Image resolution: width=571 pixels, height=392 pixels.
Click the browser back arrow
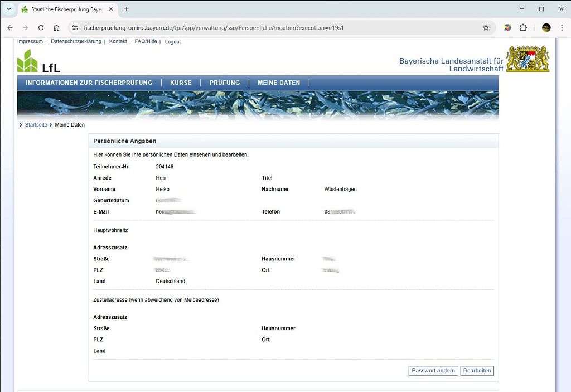(x=10, y=28)
